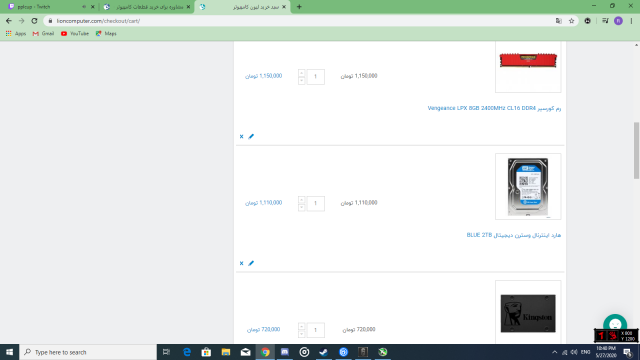Image resolution: width=640 pixels, height=360 pixels.
Task: Open a new browser tab
Action: (x=299, y=7)
